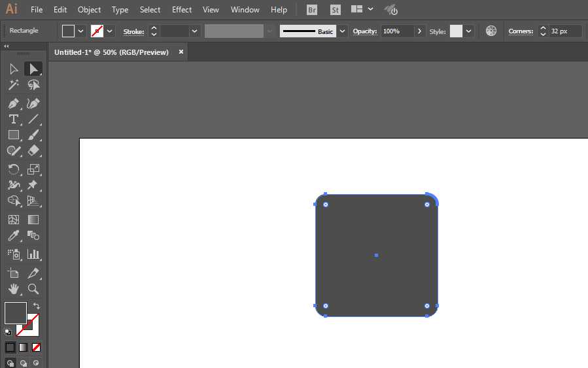Open the Style dropdown
This screenshot has height=368, width=588.
pyautogui.click(x=469, y=31)
